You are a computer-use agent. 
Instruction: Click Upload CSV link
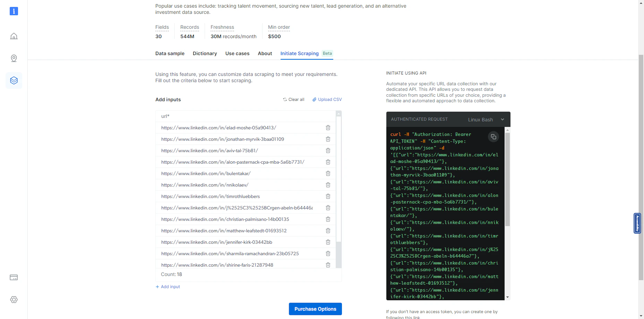[327, 100]
